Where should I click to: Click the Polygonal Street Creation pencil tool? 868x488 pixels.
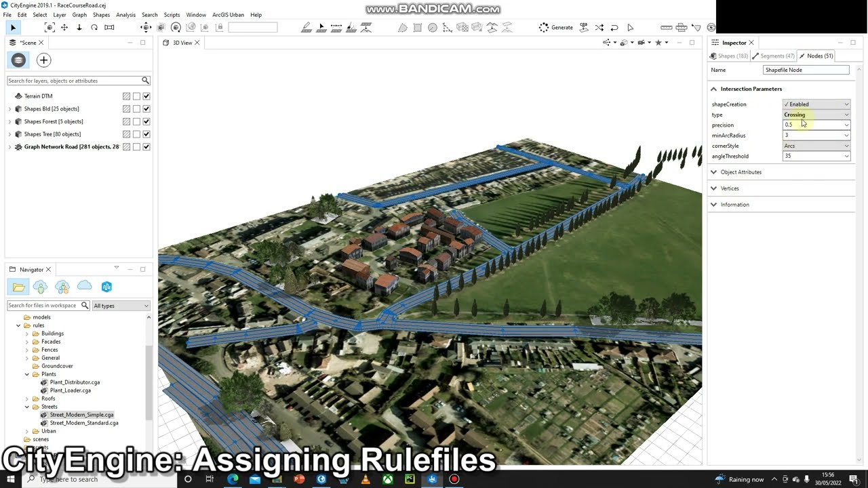click(307, 28)
